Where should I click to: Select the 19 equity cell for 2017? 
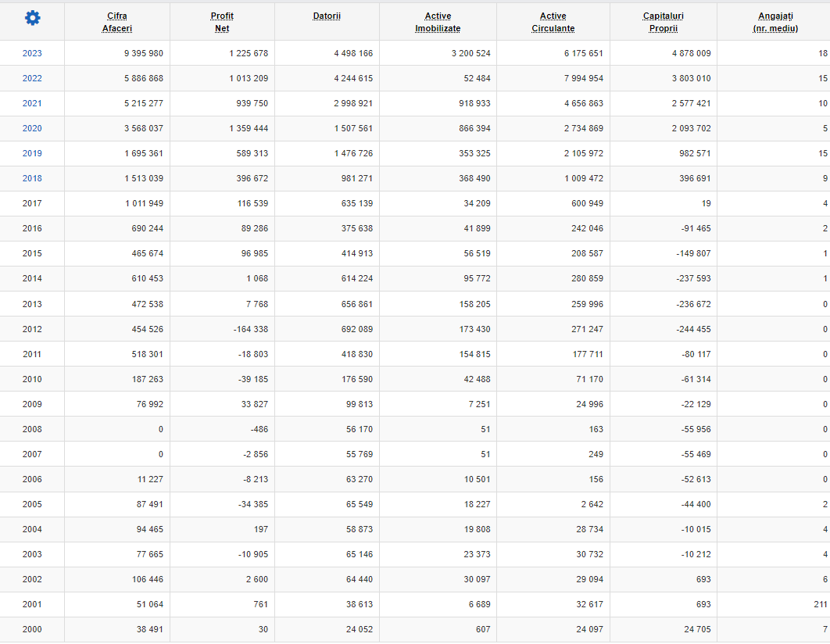[x=664, y=203]
